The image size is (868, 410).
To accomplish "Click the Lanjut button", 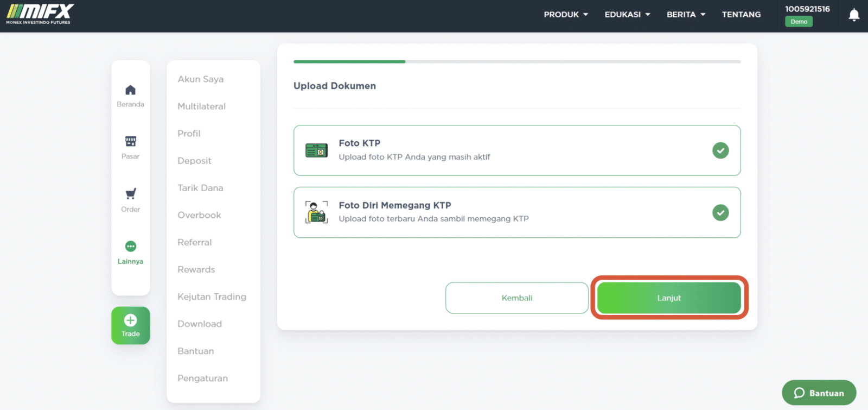I will tap(669, 298).
